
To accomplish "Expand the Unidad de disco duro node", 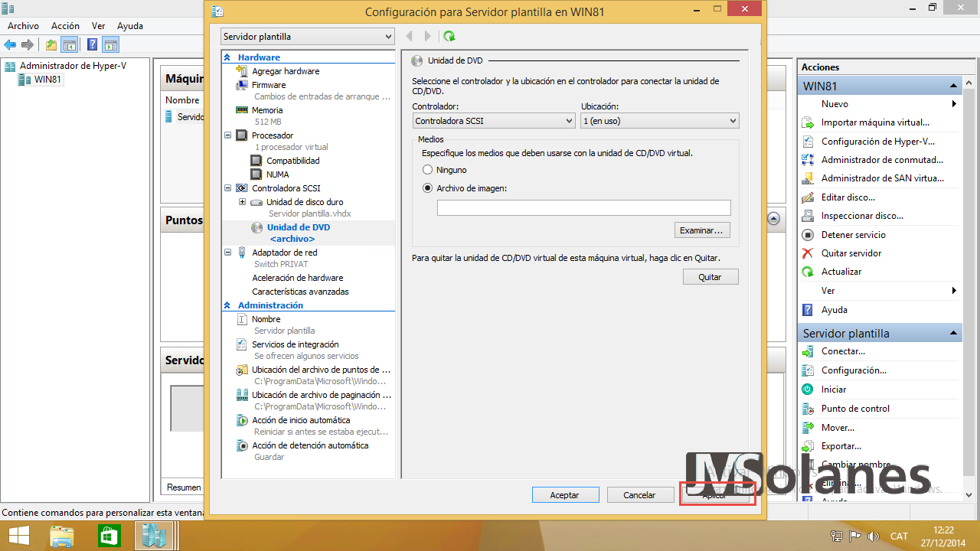I will 243,202.
